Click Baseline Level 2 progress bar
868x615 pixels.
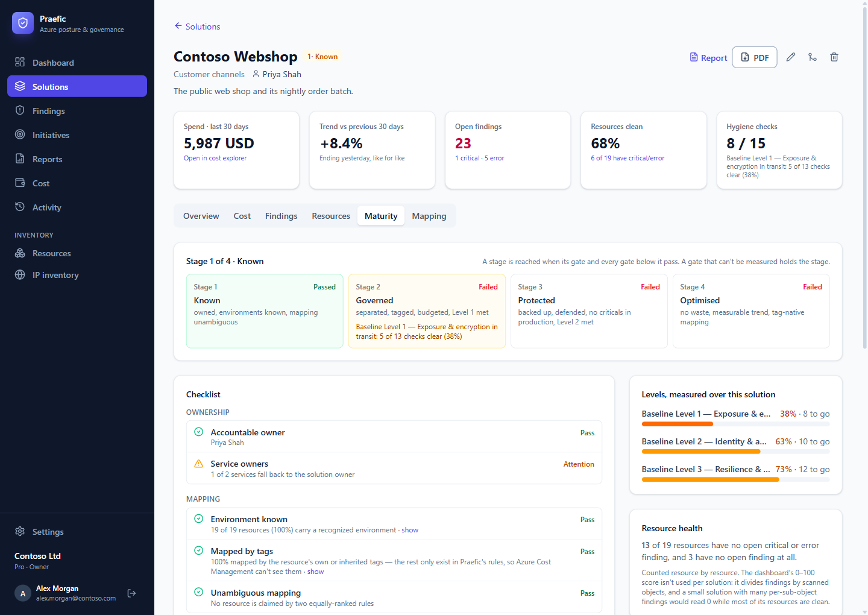click(x=735, y=452)
